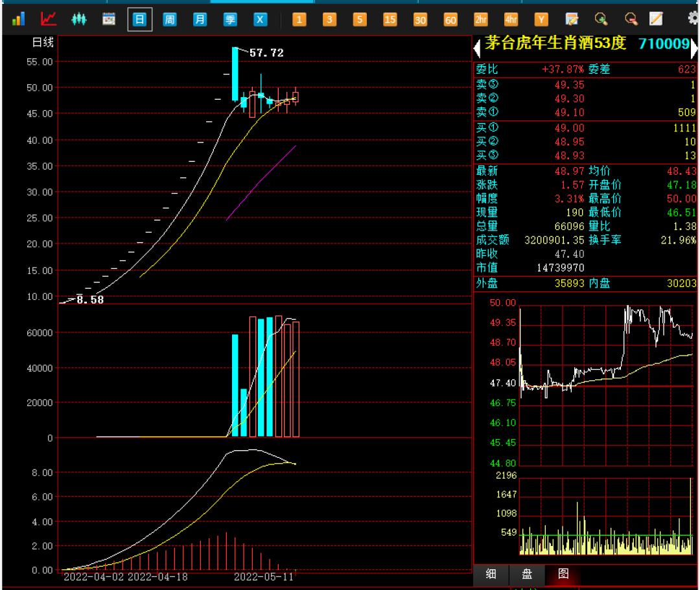Image resolution: width=700 pixels, height=590 pixels.
Task: Open the 图 chart tab
Action: pyautogui.click(x=563, y=574)
